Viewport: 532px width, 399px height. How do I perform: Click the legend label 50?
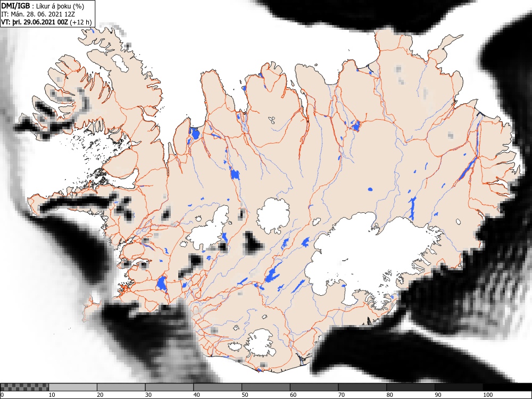245,395
